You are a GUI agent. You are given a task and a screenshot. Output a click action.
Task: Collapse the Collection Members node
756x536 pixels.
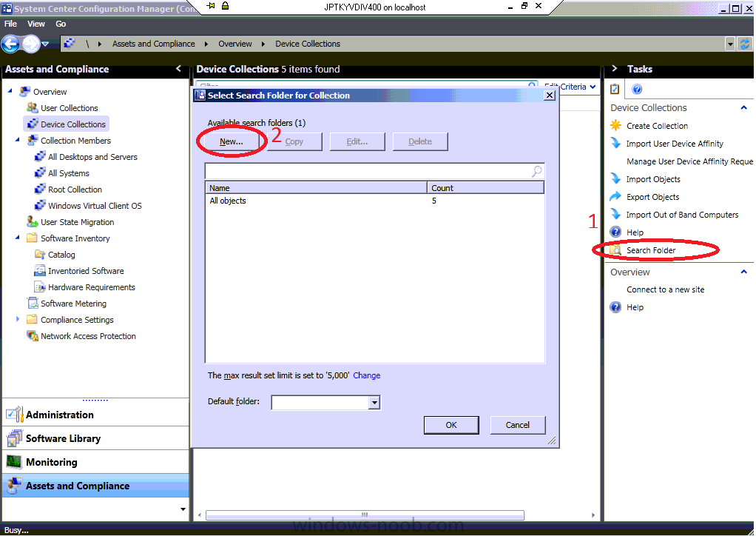point(18,139)
